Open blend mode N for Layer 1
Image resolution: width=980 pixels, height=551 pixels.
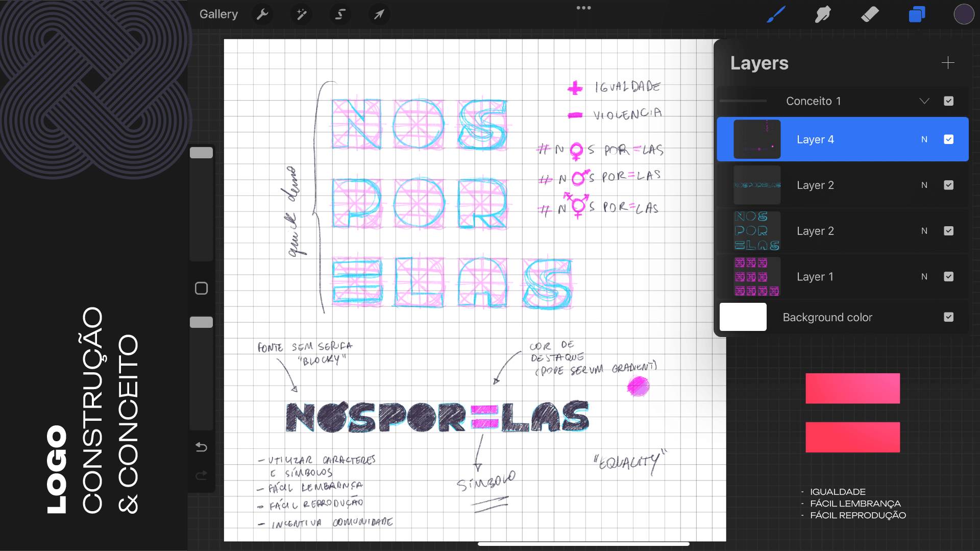tap(924, 277)
